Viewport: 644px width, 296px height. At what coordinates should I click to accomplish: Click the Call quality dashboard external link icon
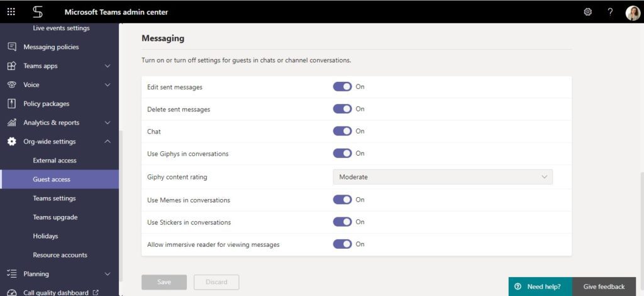[96, 293]
